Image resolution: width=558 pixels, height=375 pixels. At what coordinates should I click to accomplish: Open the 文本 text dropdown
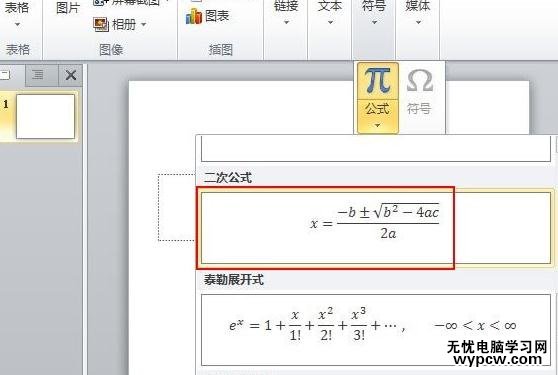[x=330, y=14]
